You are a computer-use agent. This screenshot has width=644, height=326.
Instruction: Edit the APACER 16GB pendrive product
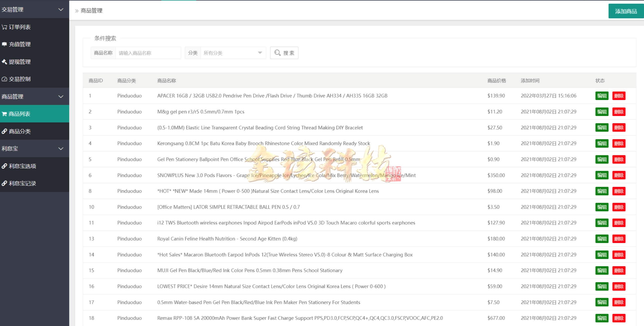tap(602, 96)
